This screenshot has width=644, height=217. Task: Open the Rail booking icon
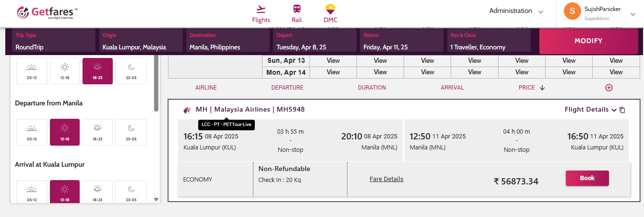click(297, 9)
